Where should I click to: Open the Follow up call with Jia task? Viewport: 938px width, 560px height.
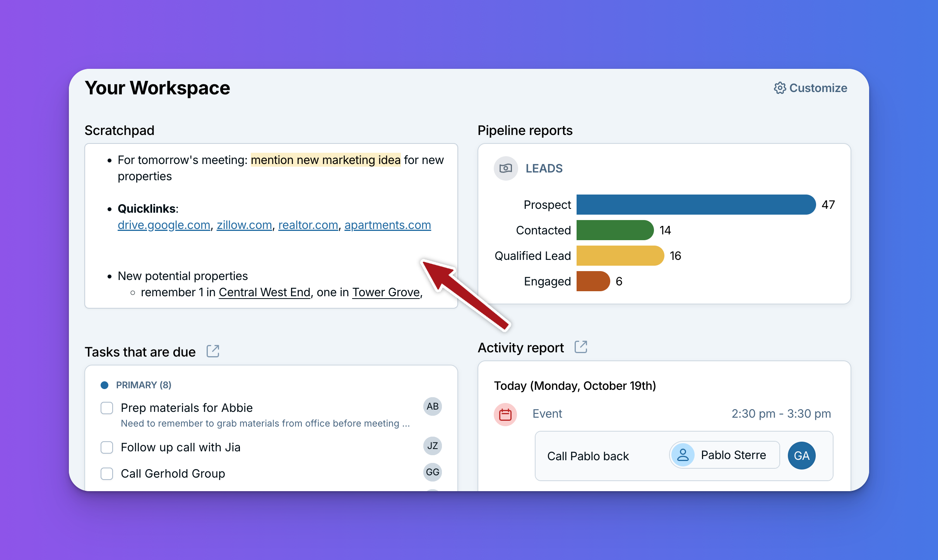click(x=180, y=447)
